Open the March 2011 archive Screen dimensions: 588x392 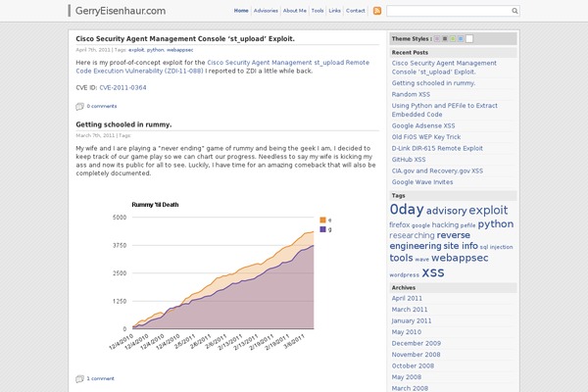(410, 310)
